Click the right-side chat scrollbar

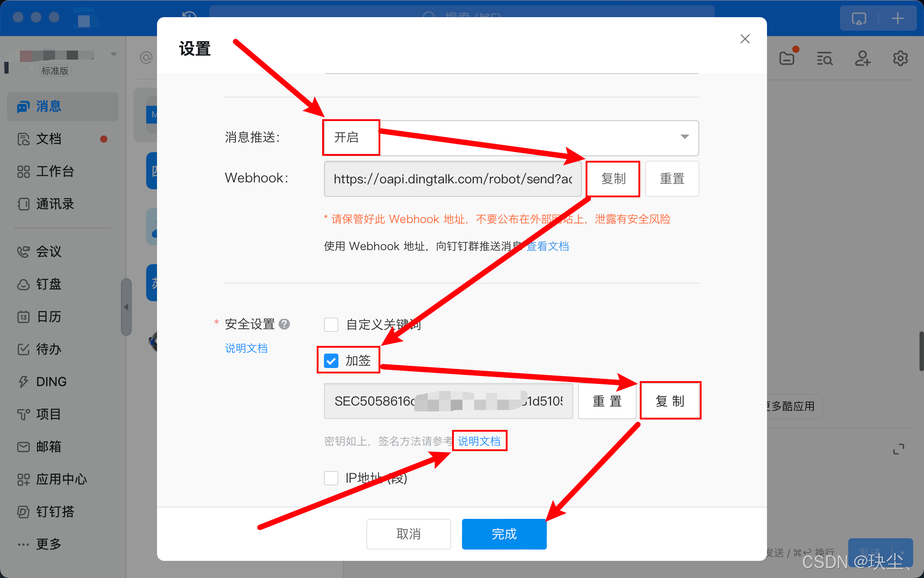(x=921, y=351)
